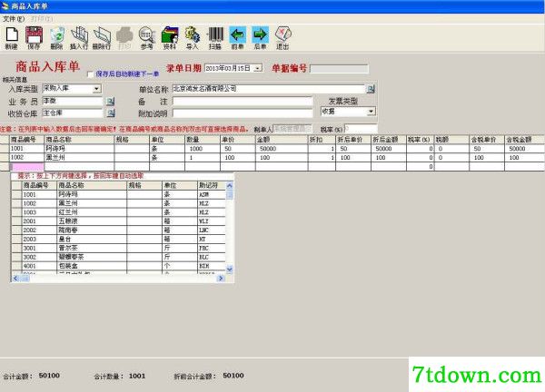Click the pink highlighted new-row 商品编号 cell
This screenshot has height=392, width=545.
click(x=26, y=167)
